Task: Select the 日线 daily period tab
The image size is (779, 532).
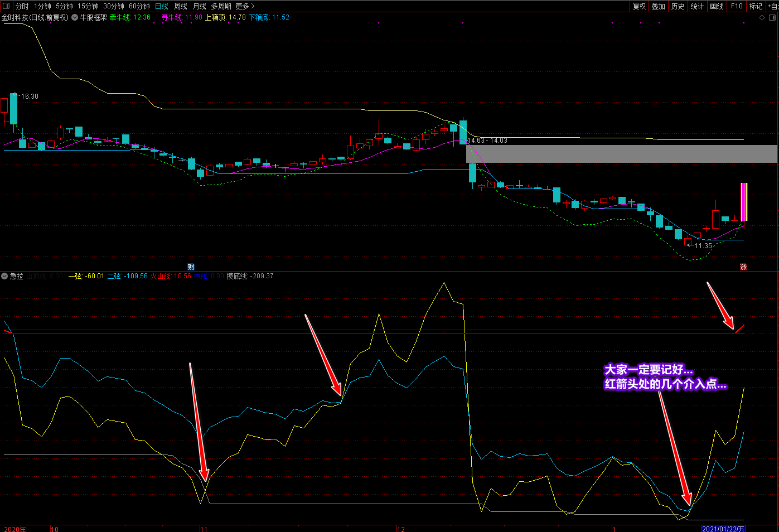Action: click(x=162, y=6)
